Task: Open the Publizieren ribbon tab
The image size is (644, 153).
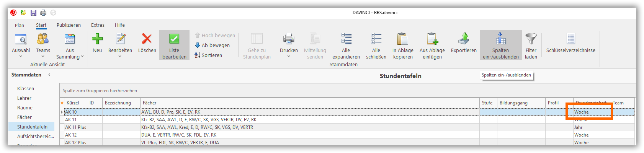Action: click(x=69, y=25)
